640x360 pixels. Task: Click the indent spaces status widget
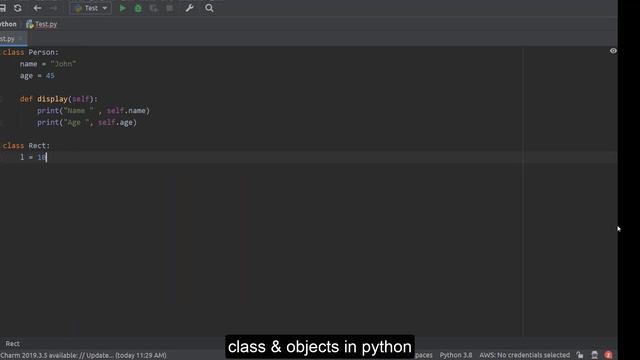click(x=424, y=356)
